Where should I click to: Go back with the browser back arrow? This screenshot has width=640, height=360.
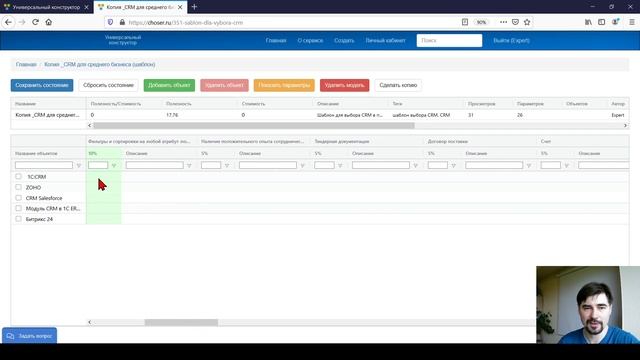pos(9,22)
